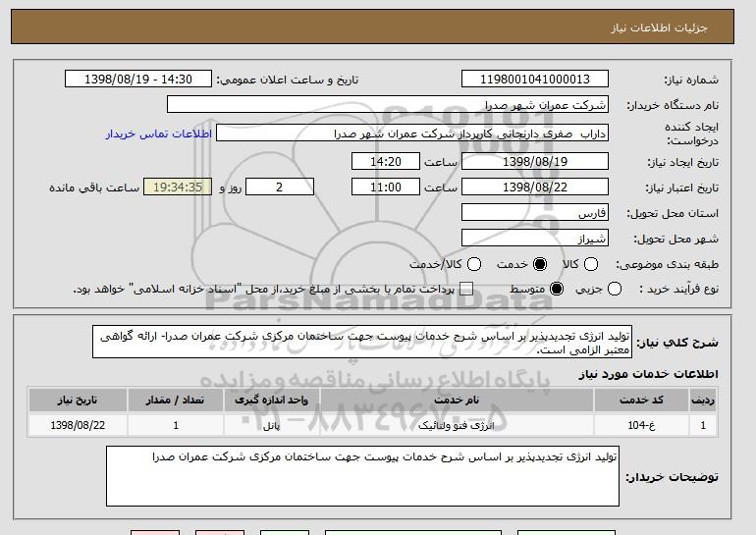This screenshot has height=535, width=756.
Task: Click the service name cell انرژی فتو ولتائیک
Action: pyautogui.click(x=457, y=426)
